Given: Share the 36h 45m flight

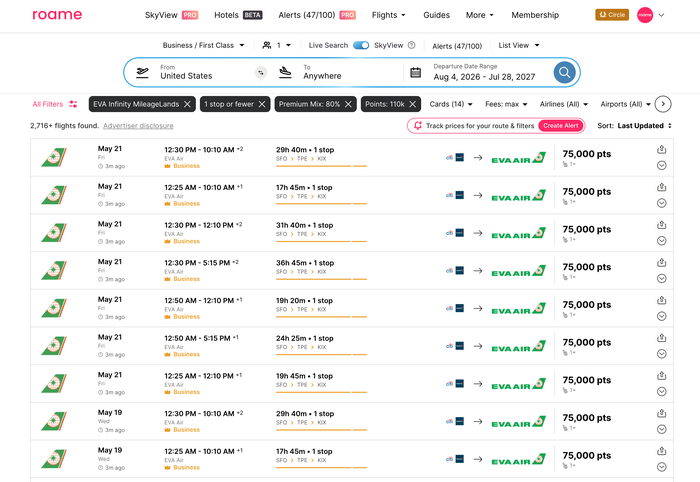Looking at the screenshot, I should [662, 262].
